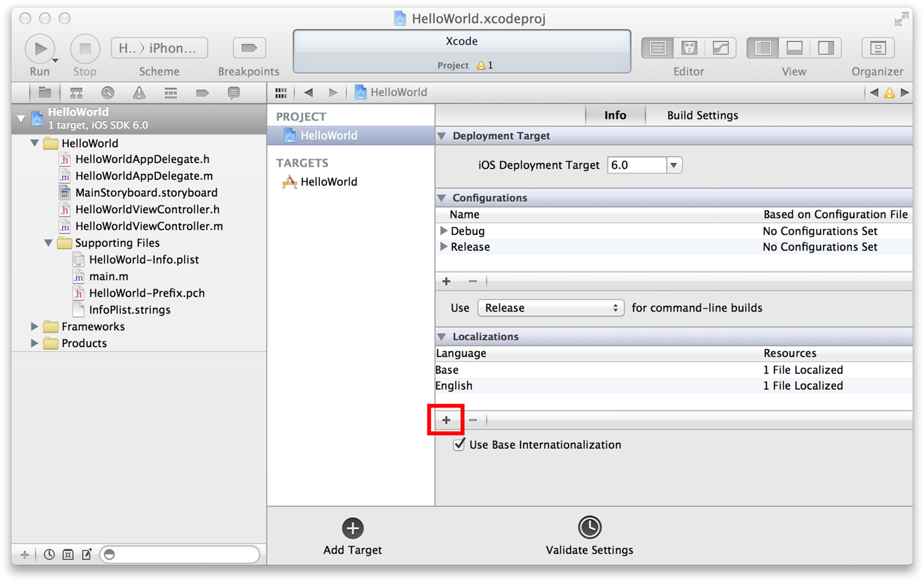This screenshot has width=924, height=582.
Task: Open the Search navigator
Action: coord(107,92)
